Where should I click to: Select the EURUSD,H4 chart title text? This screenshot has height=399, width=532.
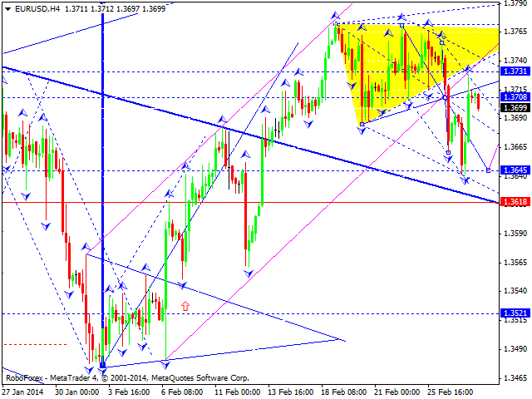37,9
